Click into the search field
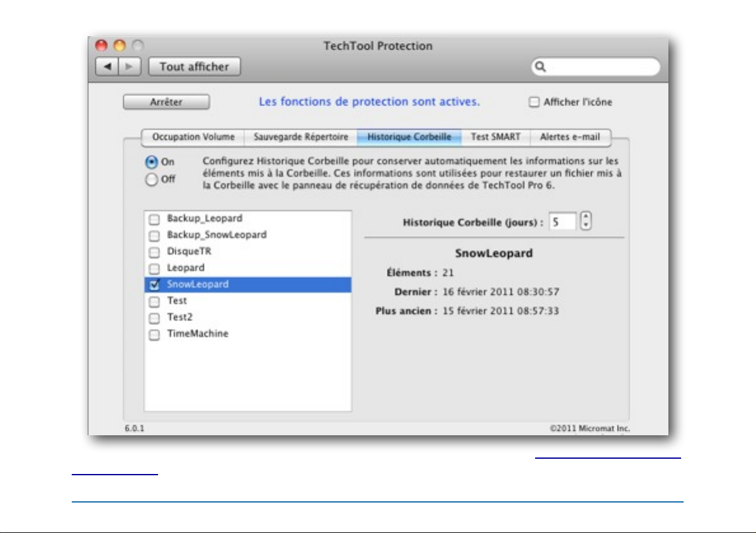 597,67
